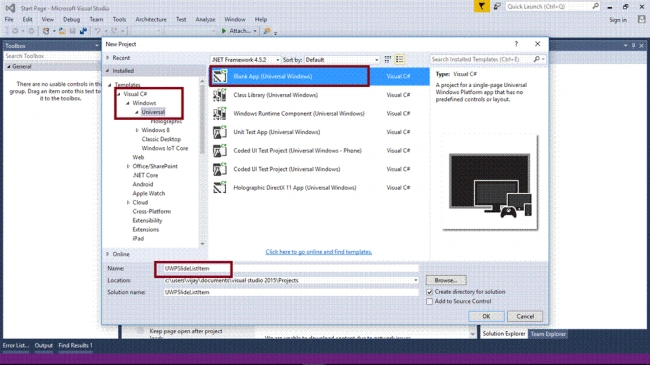Click New Project toolbar icon
The height and width of the screenshot is (365, 650).
pyautogui.click(x=46, y=31)
